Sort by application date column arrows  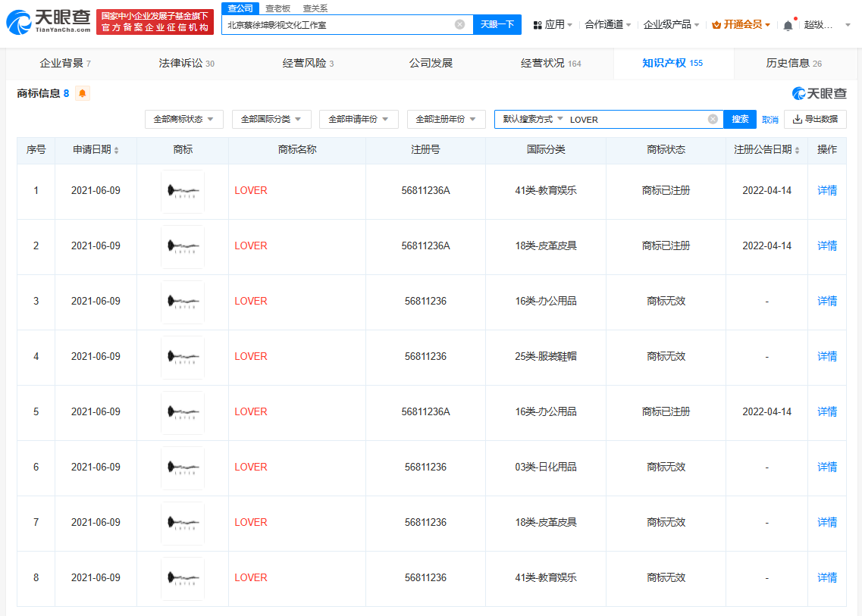116,150
